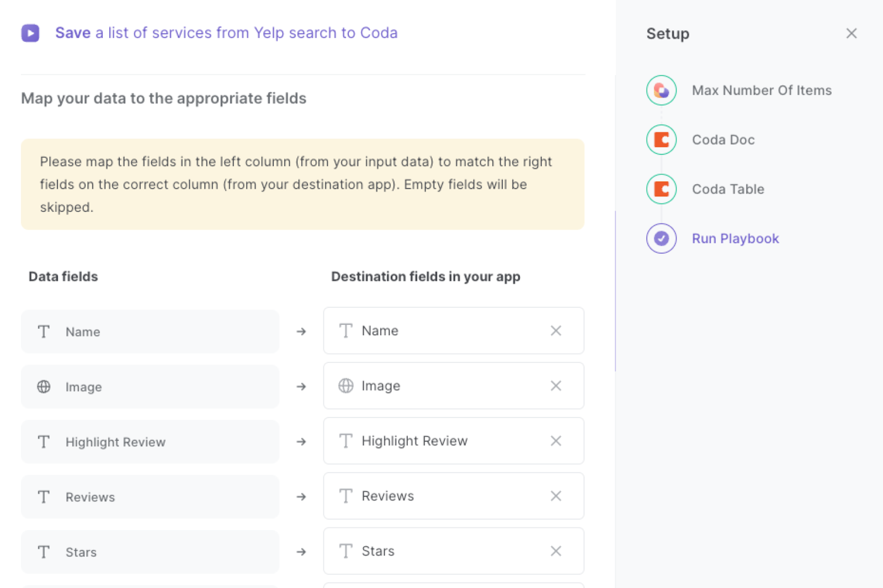Clear the Image destination field mapping
The height and width of the screenshot is (588, 883).
tap(556, 386)
